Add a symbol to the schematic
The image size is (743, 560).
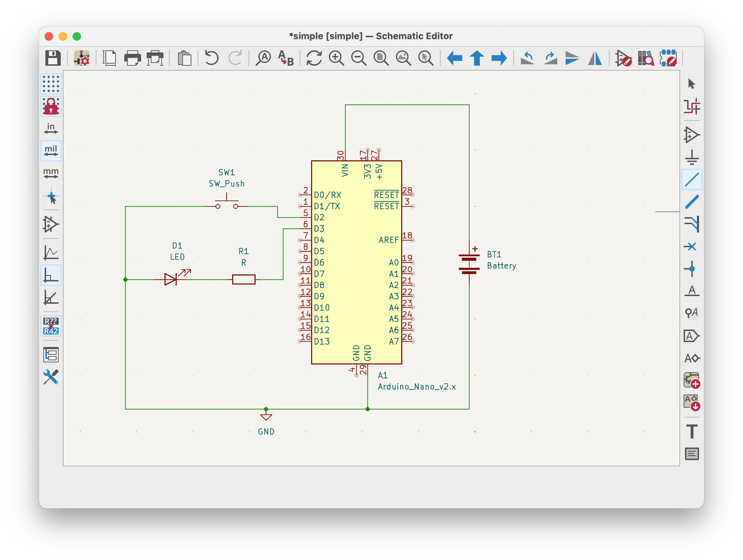tap(691, 135)
